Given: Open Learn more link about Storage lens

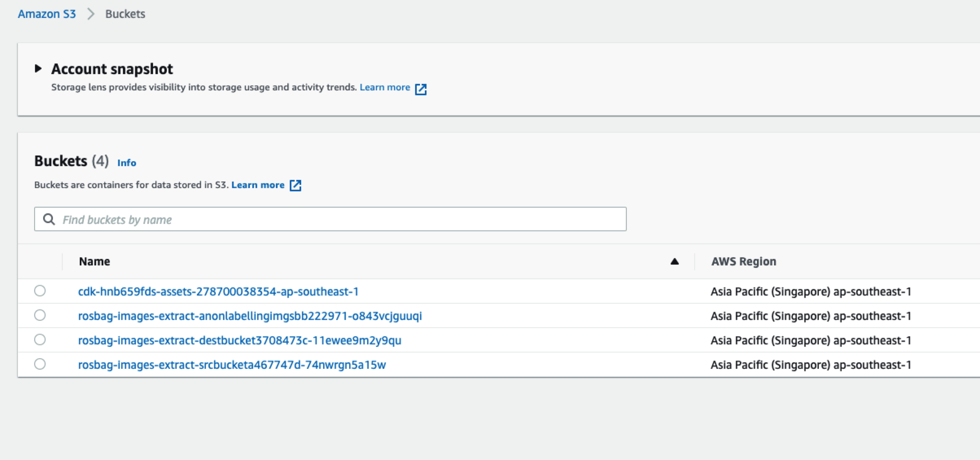Looking at the screenshot, I should coord(385,88).
